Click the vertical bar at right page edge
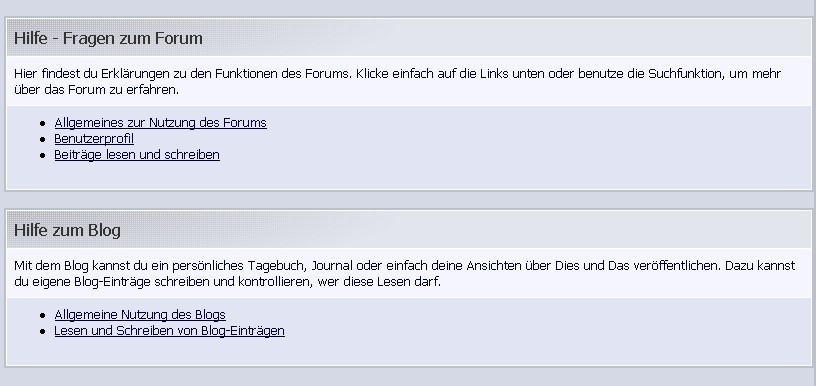The height and width of the screenshot is (386, 831). point(815,193)
